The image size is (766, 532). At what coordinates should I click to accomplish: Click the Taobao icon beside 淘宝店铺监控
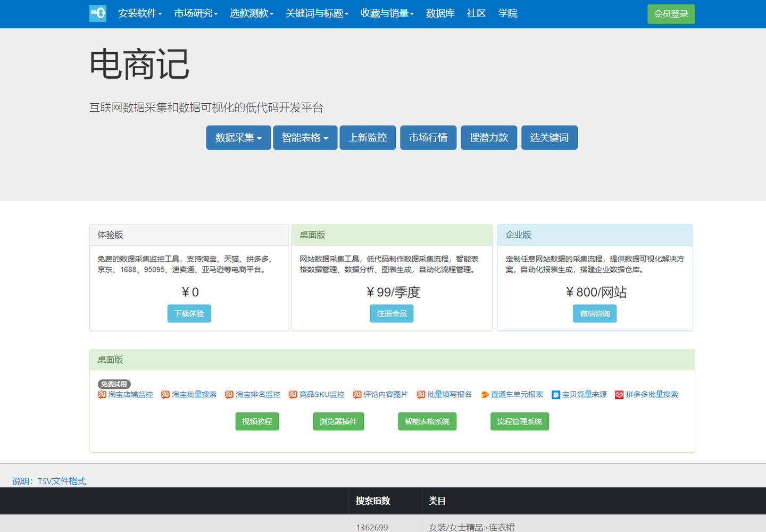(x=102, y=394)
